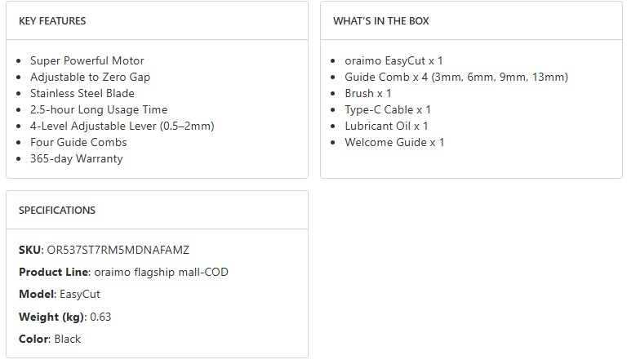Image resolution: width=627 pixels, height=364 pixels.
Task: Click the Product Line 'oraimo flagship mall-COD'
Action: click(x=161, y=272)
